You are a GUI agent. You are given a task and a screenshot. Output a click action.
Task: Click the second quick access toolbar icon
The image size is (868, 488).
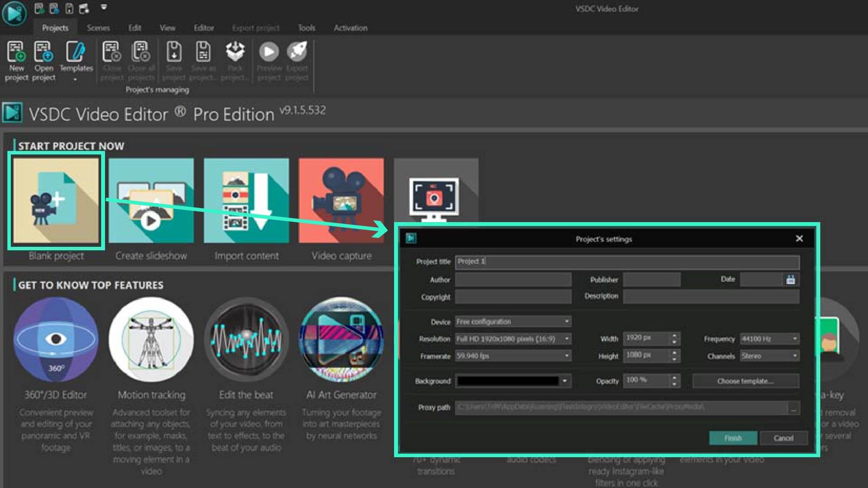click(x=54, y=8)
